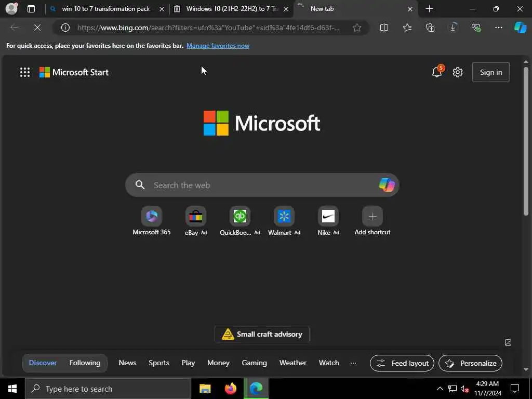532x399 pixels.
Task: Close the New tab tab
Action: click(x=410, y=9)
